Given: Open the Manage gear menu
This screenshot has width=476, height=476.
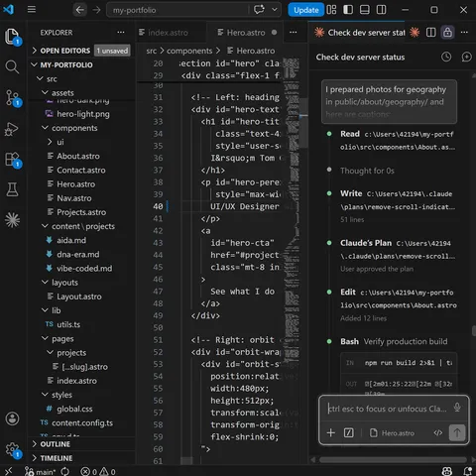Looking at the screenshot, I should pyautogui.click(x=13, y=449).
